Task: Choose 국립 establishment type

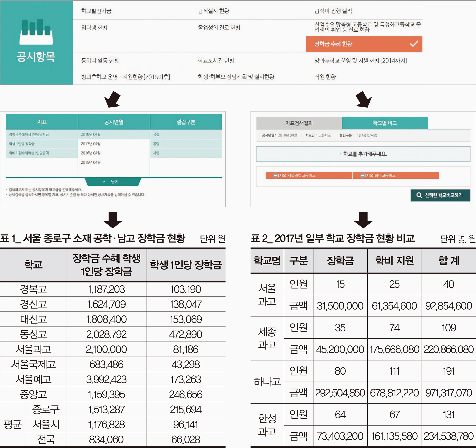Action: [156, 134]
